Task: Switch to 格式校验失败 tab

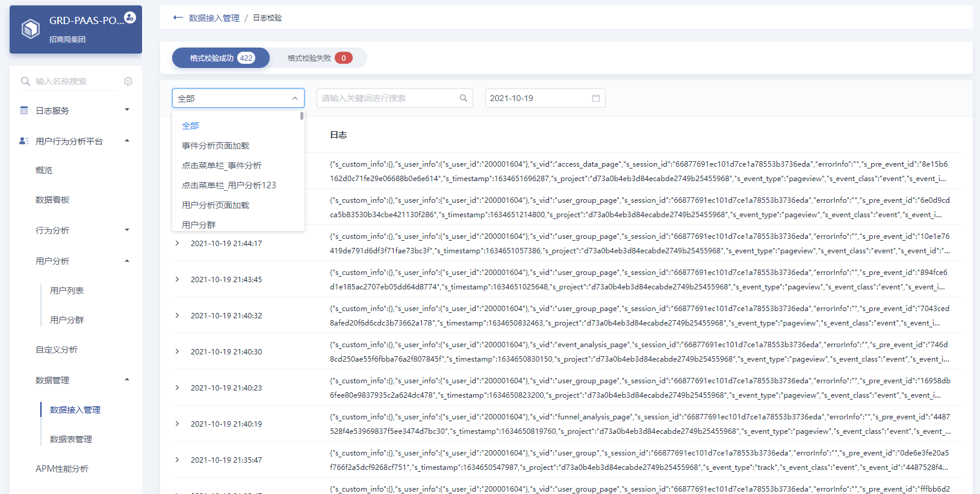Action: (318, 58)
